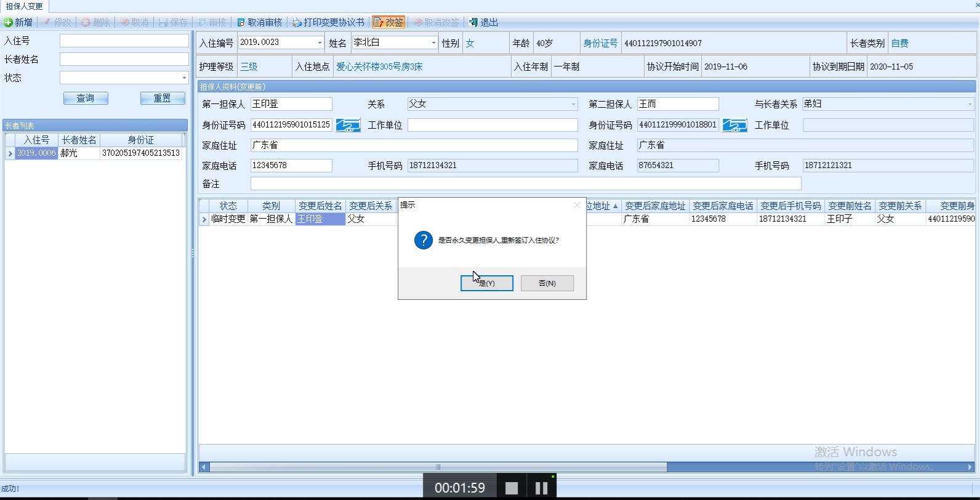Sort by 状态 column header
Image resolution: width=980 pixels, height=500 pixels.
pyautogui.click(x=228, y=206)
